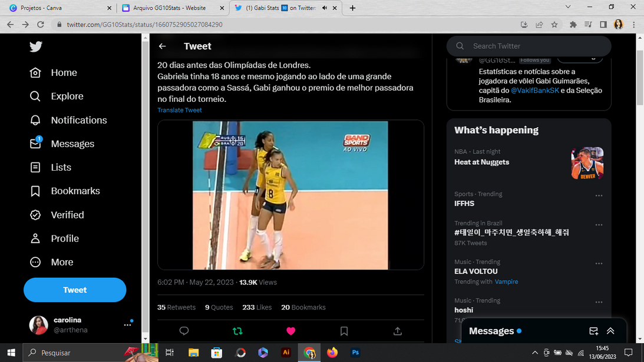Share this page icon in address bar
The width and height of the screenshot is (644, 362).
539,25
